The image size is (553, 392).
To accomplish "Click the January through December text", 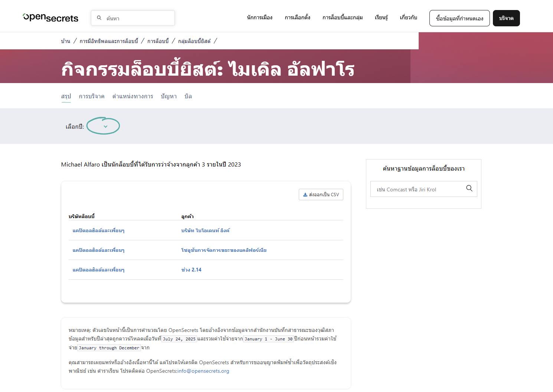I will pos(109,348).
